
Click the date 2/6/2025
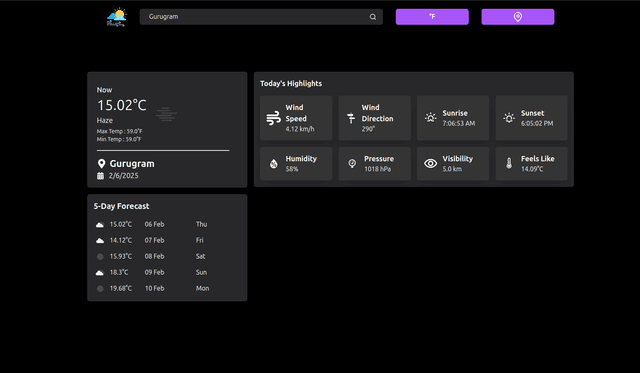tap(123, 176)
